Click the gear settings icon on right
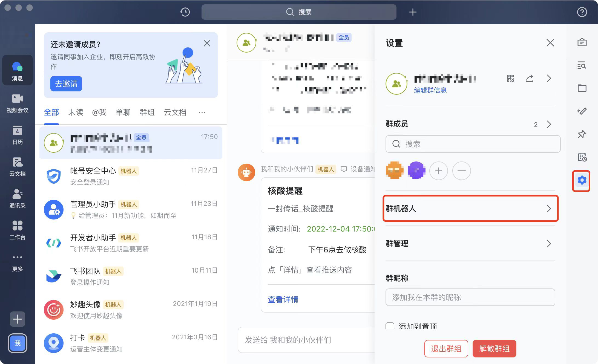Screen dimensions: 598x364 (582, 180)
